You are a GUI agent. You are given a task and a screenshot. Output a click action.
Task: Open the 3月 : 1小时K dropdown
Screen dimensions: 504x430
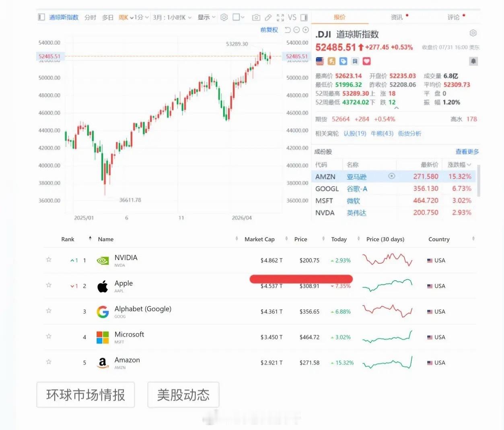coord(172,17)
